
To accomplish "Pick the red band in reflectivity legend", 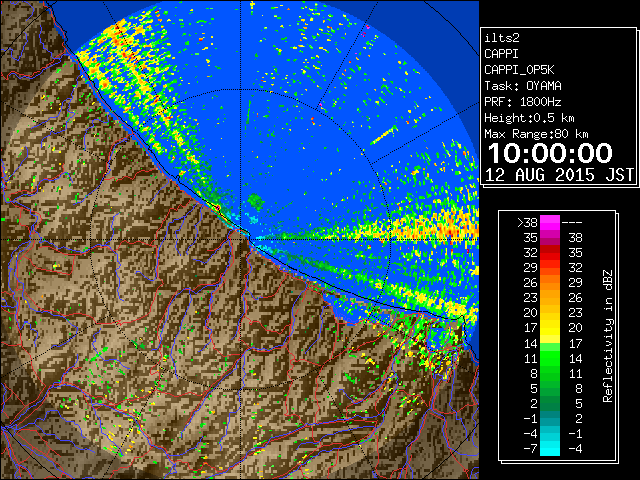I will [x=550, y=253].
